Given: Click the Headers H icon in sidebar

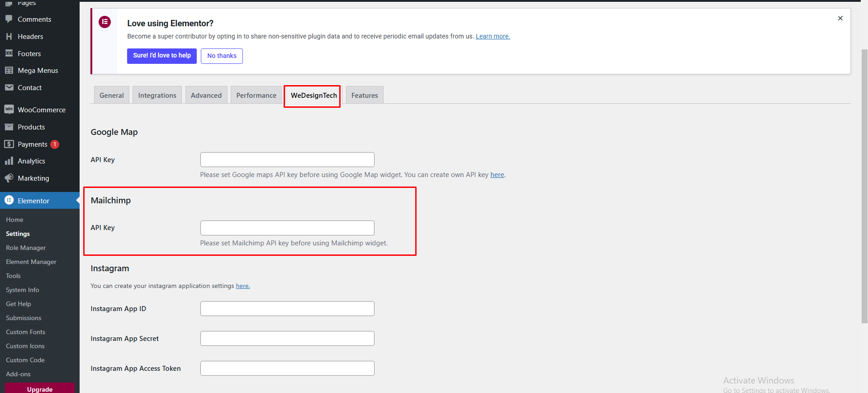Looking at the screenshot, I should coord(9,36).
